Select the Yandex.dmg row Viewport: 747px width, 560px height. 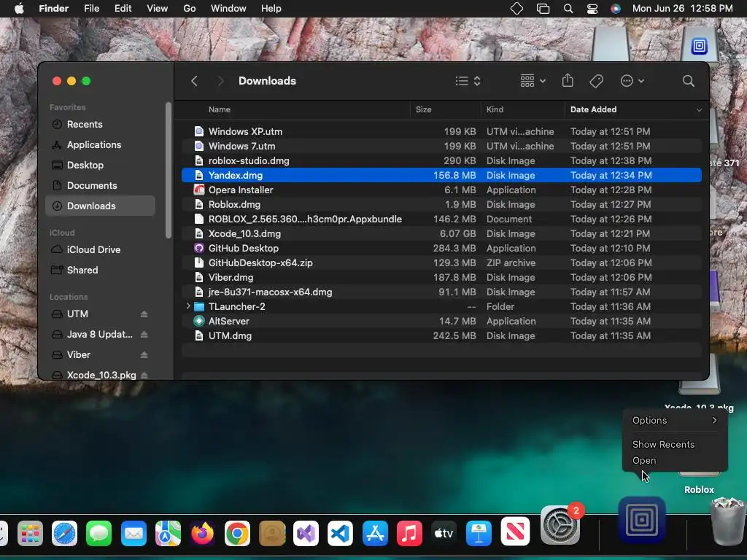[441, 175]
